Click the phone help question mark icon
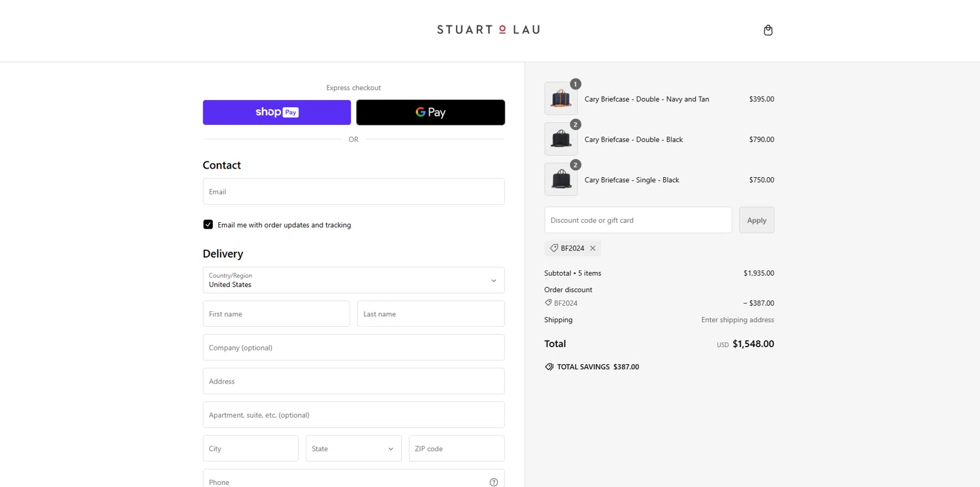 pyautogui.click(x=493, y=482)
